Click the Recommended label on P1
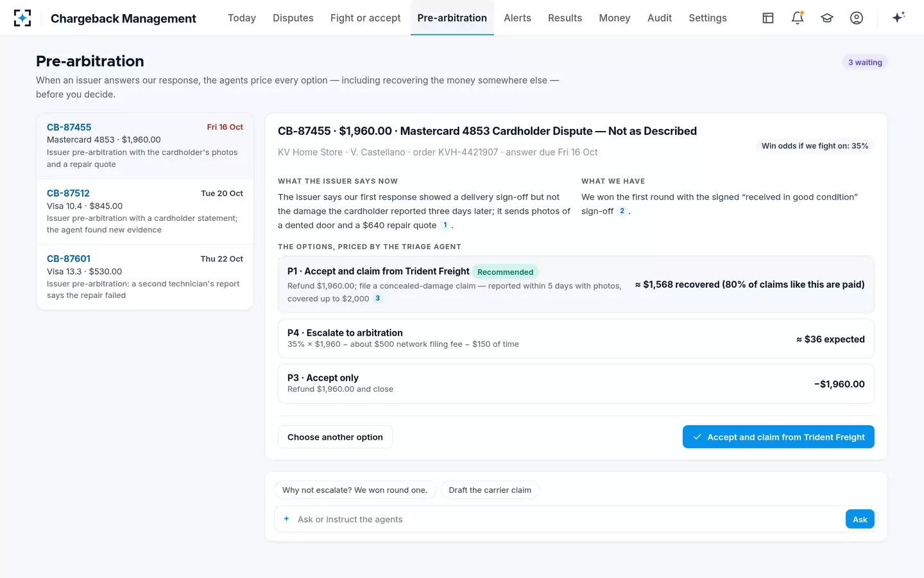Image resolution: width=924 pixels, height=578 pixels. [505, 272]
